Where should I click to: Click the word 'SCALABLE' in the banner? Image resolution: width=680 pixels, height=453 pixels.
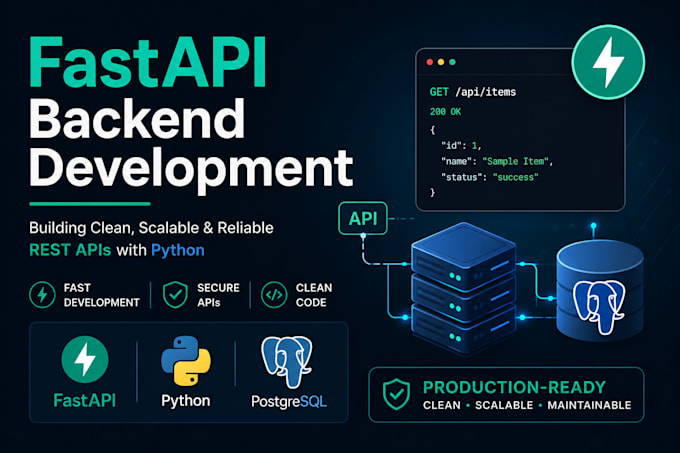[504, 405]
